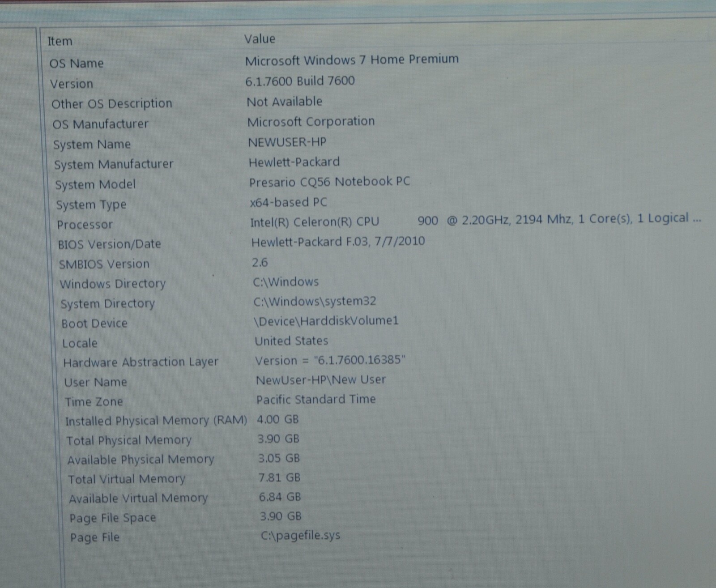Select the System Manufacturer label
716x588 pixels.
coord(114,164)
